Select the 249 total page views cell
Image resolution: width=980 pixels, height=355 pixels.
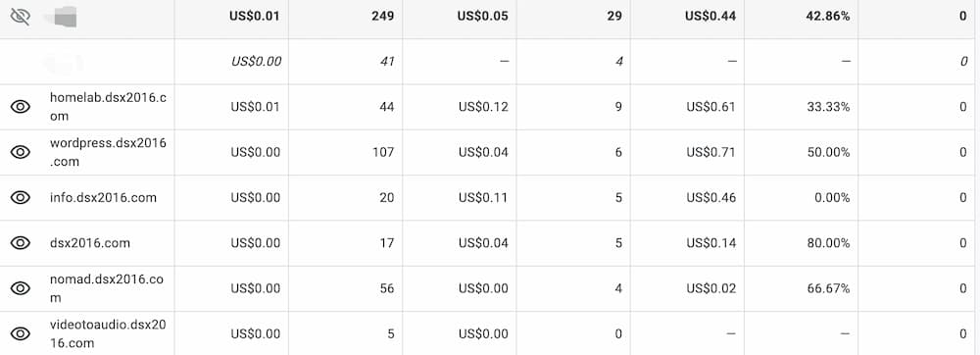382,17
